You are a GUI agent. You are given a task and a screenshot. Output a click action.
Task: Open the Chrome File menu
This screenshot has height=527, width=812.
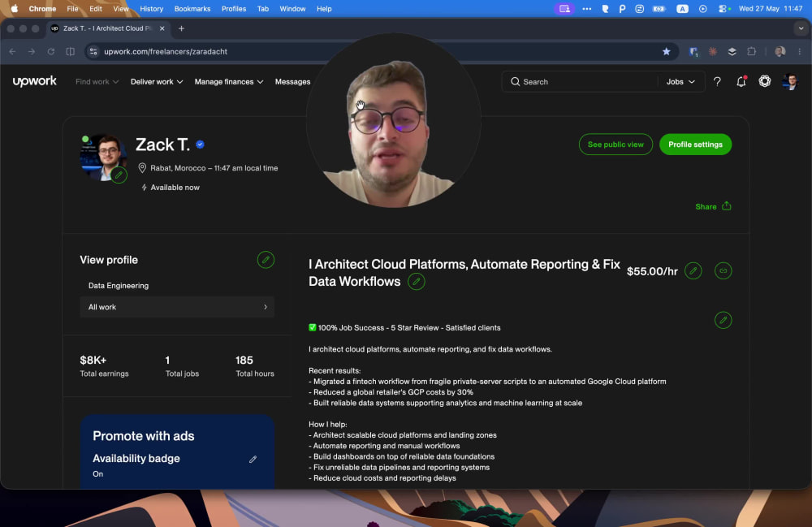pos(72,9)
